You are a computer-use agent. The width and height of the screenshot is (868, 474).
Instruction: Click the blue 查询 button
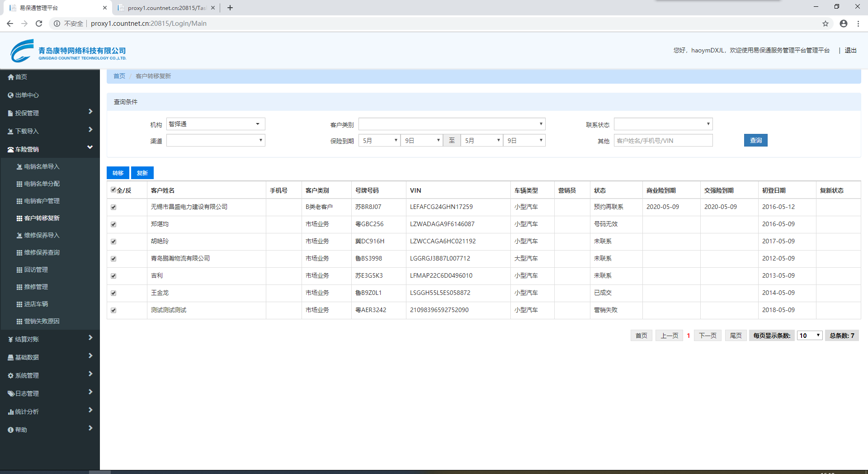pos(755,141)
